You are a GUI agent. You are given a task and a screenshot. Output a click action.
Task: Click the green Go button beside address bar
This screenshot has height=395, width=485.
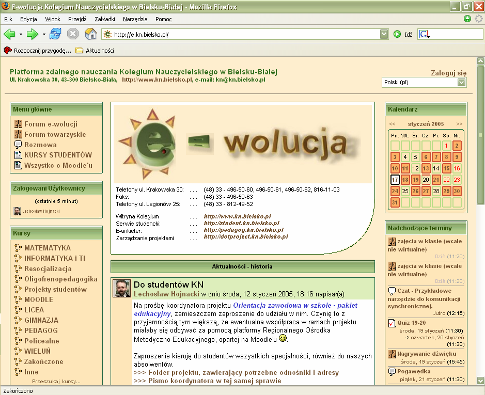click(397, 34)
